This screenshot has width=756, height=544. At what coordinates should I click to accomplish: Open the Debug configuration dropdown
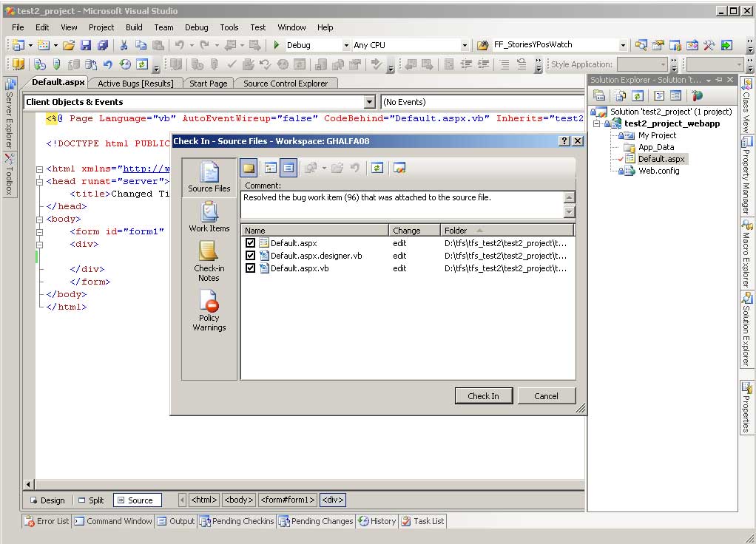(345, 45)
